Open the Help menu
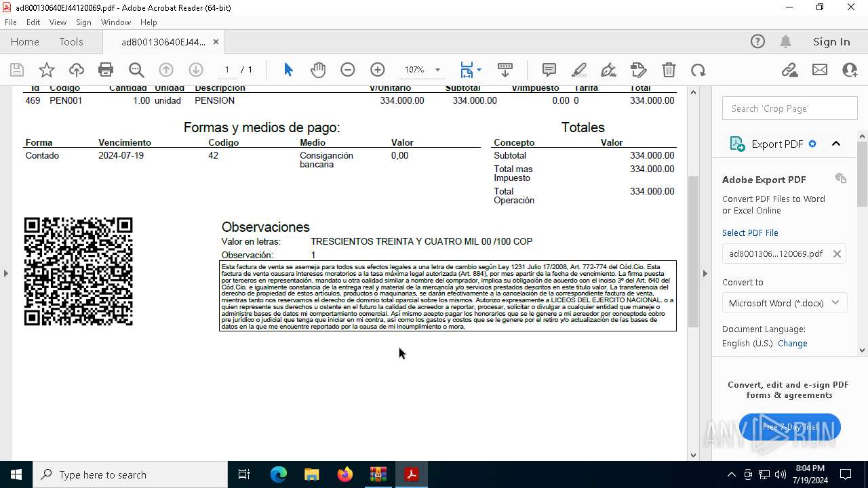Screen dimensions: 868x488 pyautogui.click(x=149, y=22)
